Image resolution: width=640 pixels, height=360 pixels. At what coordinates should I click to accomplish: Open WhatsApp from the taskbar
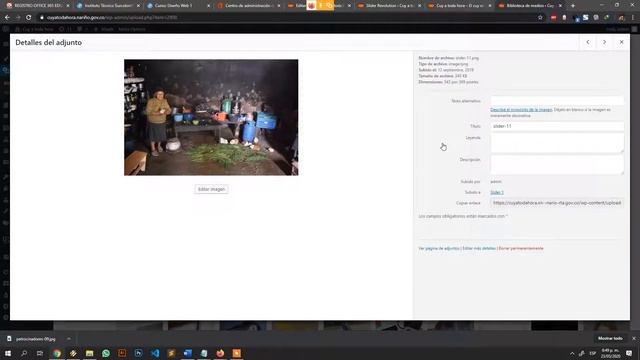[106, 353]
